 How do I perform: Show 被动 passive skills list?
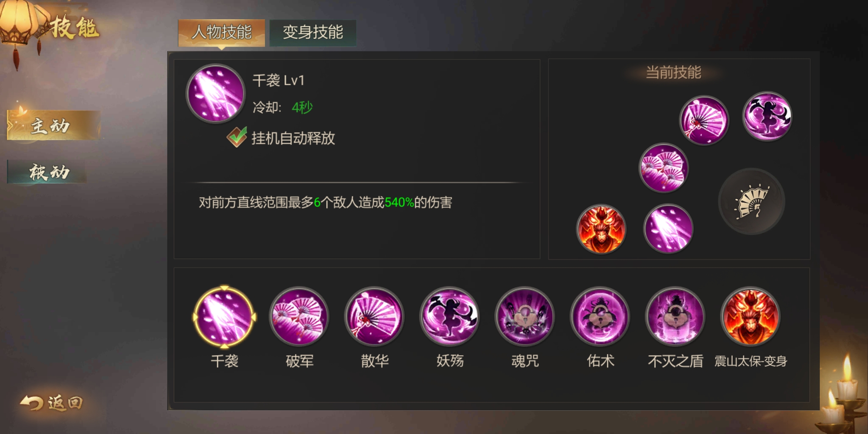click(47, 172)
